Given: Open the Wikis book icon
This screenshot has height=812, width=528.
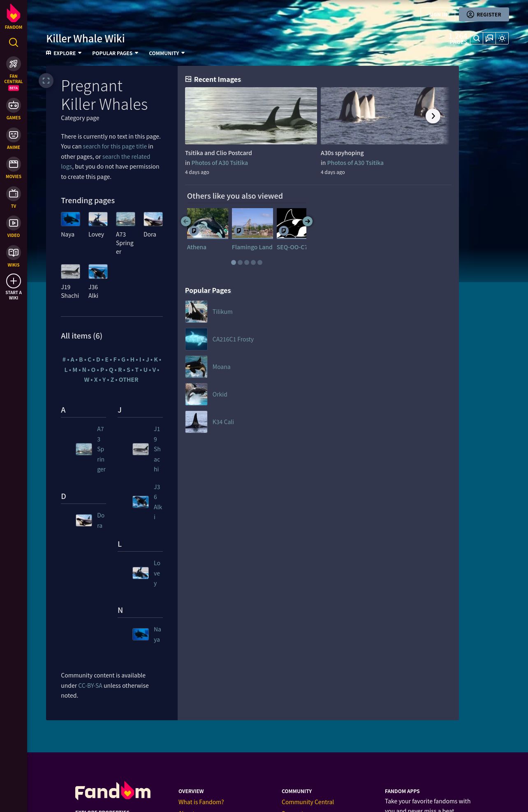Looking at the screenshot, I should 14,253.
